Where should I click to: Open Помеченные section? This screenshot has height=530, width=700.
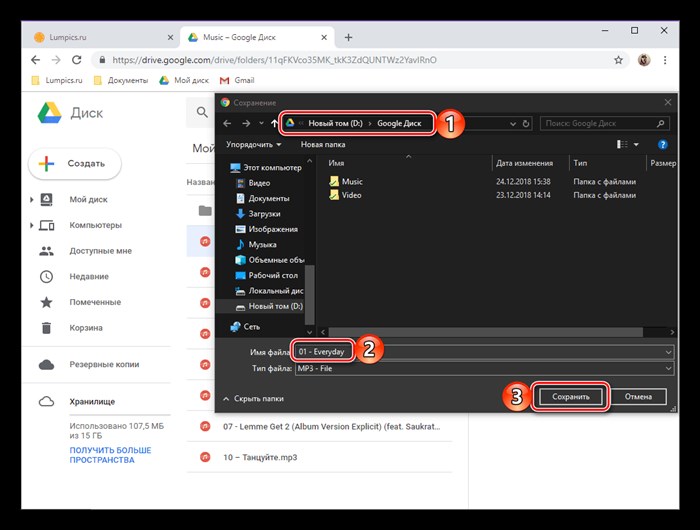click(95, 302)
